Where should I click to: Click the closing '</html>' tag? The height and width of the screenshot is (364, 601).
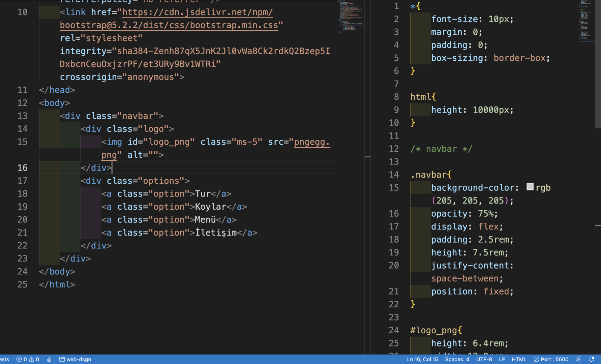click(x=57, y=284)
